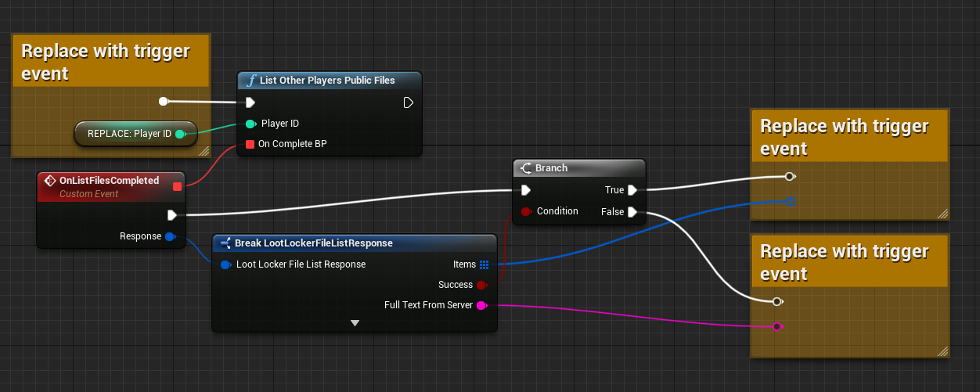Select the List Other Players Public Files title
The height and width of the screenshot is (392, 980).
tap(327, 81)
